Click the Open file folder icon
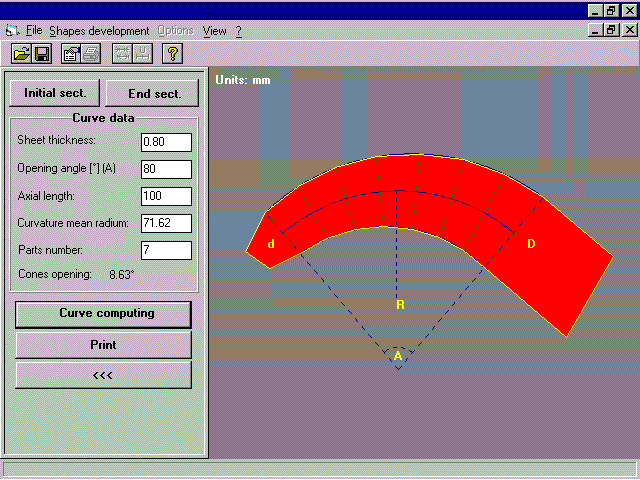 pyautogui.click(x=21, y=53)
